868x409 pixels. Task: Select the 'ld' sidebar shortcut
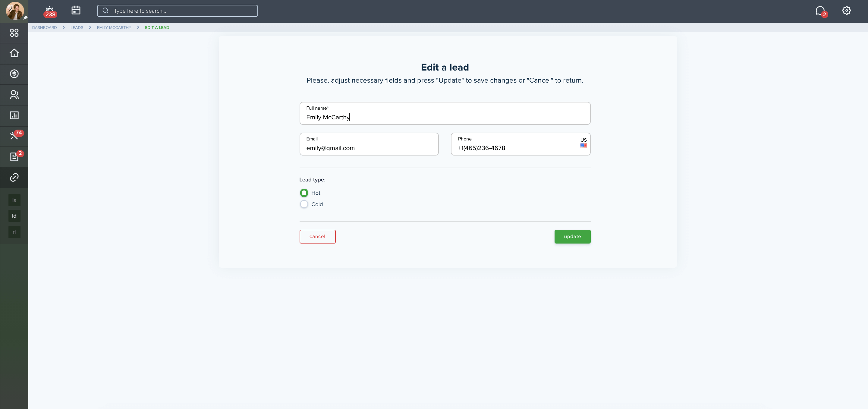tap(14, 216)
